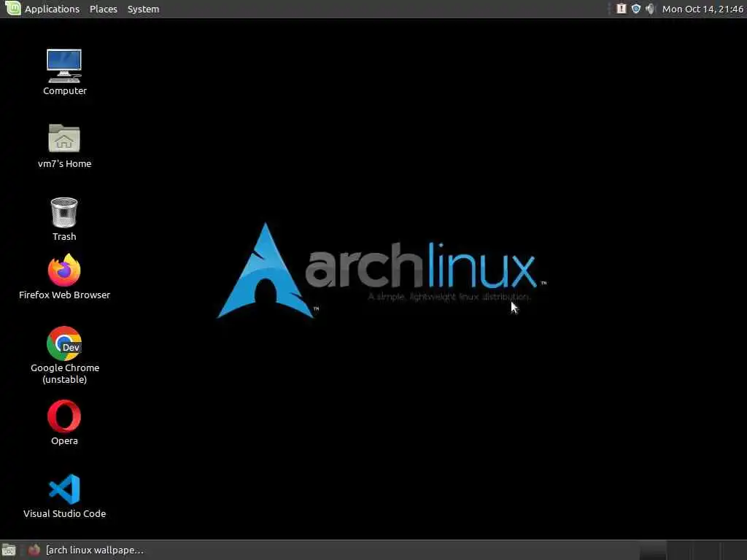Click the update manager shield icon
The image size is (747, 560).
(636, 9)
